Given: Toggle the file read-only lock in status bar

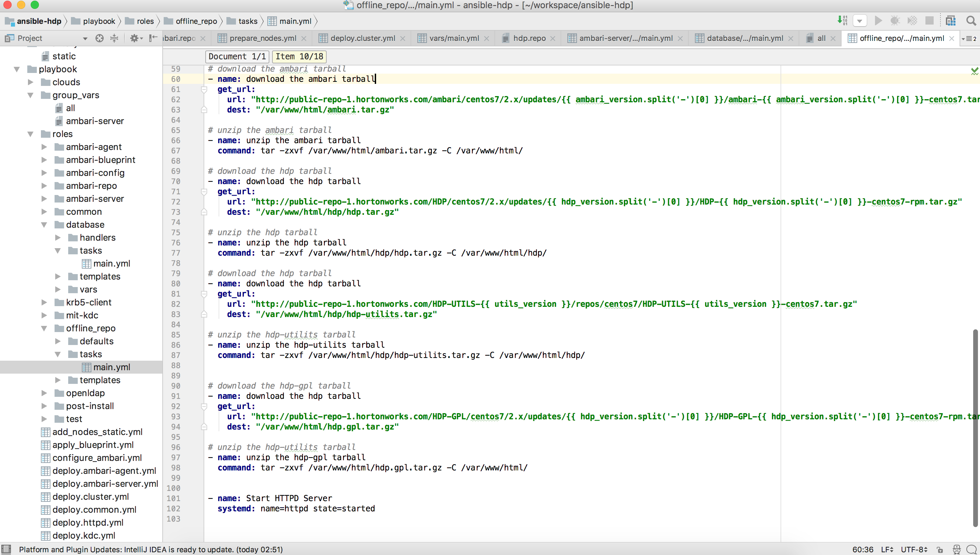Looking at the screenshot, I should [940, 549].
